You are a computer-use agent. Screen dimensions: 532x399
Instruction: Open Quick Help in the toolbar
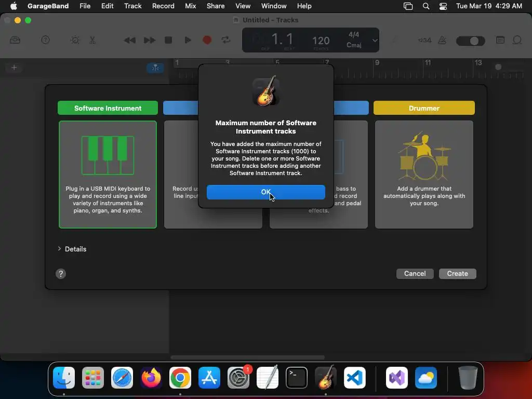[45, 40]
